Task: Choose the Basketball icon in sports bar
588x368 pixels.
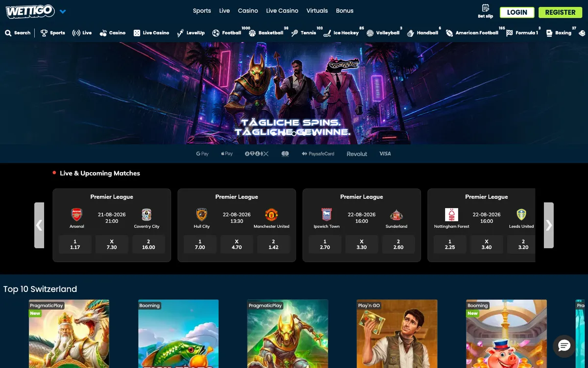Action: click(252, 33)
